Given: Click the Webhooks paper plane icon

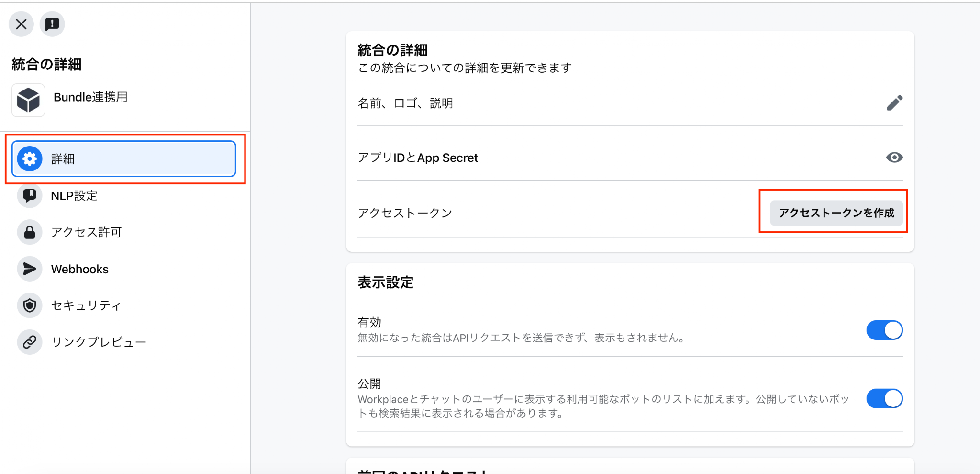Looking at the screenshot, I should pyautogui.click(x=30, y=269).
